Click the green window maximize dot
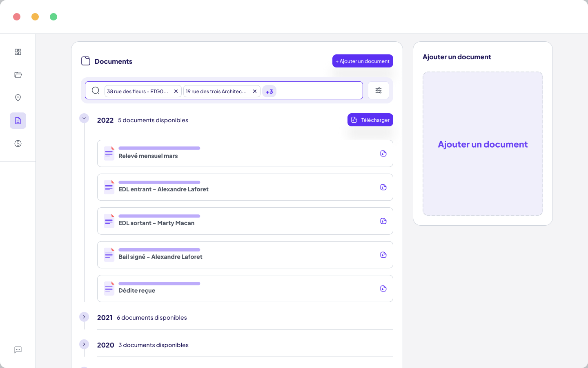This screenshot has height=368, width=588. 53,17
